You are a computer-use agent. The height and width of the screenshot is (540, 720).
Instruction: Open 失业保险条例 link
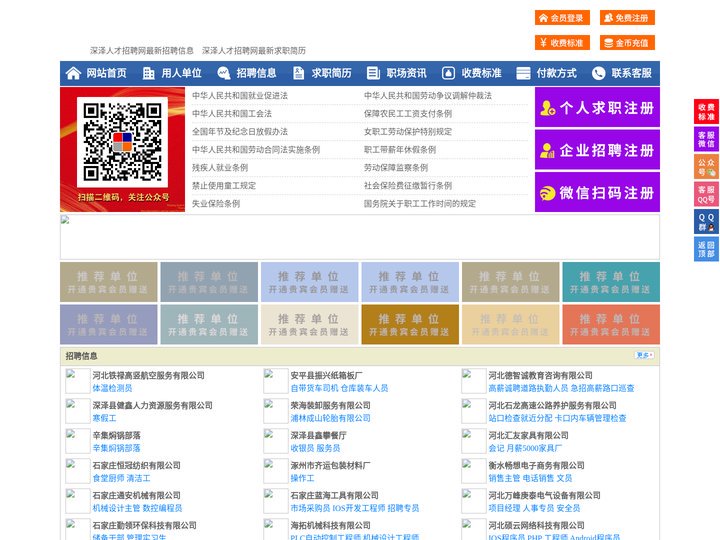(x=216, y=203)
